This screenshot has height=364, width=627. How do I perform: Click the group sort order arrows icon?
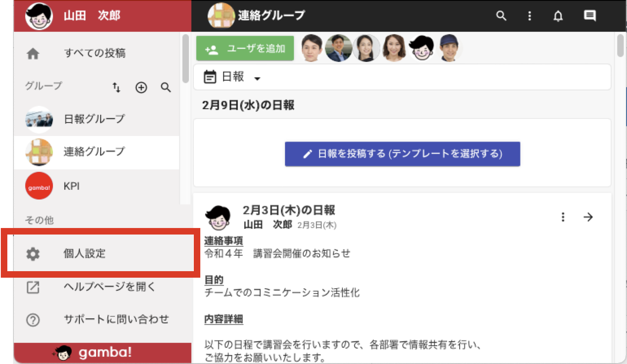[x=116, y=87]
